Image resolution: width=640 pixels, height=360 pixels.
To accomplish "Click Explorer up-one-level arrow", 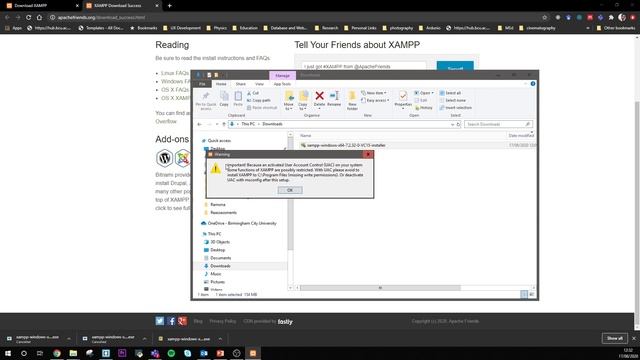I will tap(224, 124).
